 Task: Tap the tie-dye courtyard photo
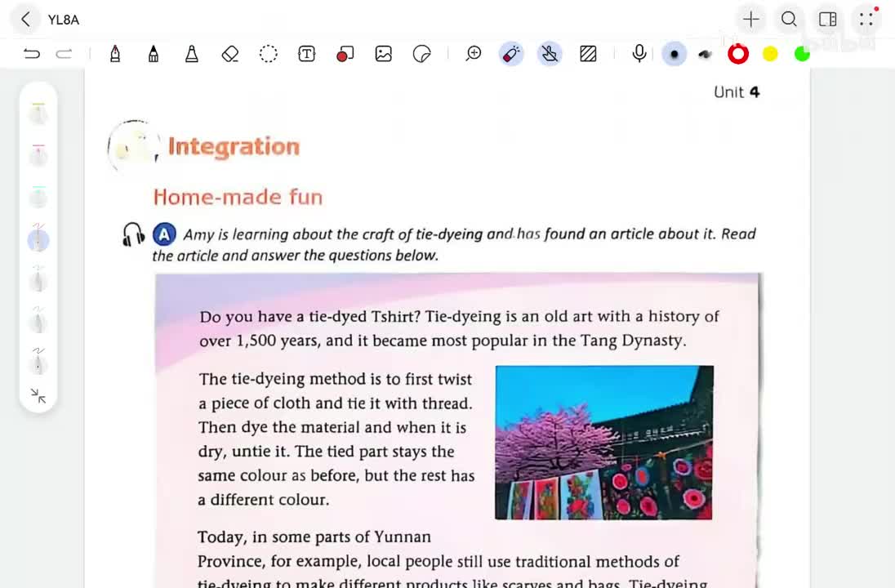click(x=604, y=443)
